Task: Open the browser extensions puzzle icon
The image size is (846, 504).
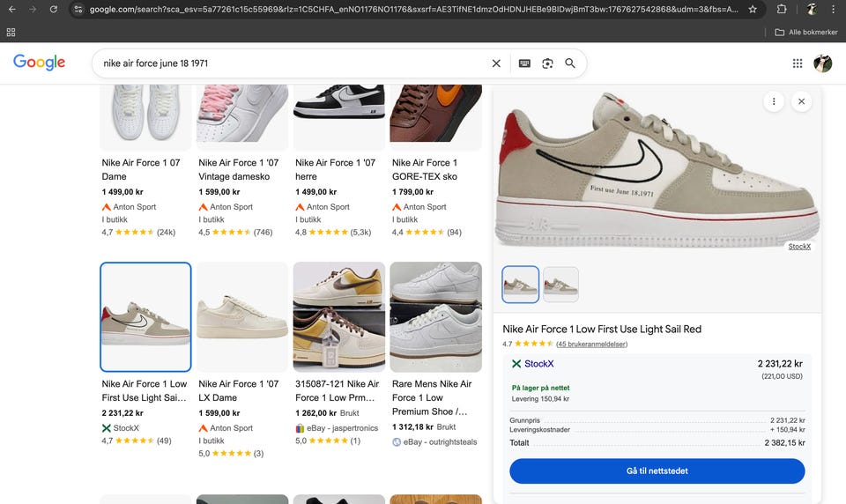Action: (x=782, y=9)
